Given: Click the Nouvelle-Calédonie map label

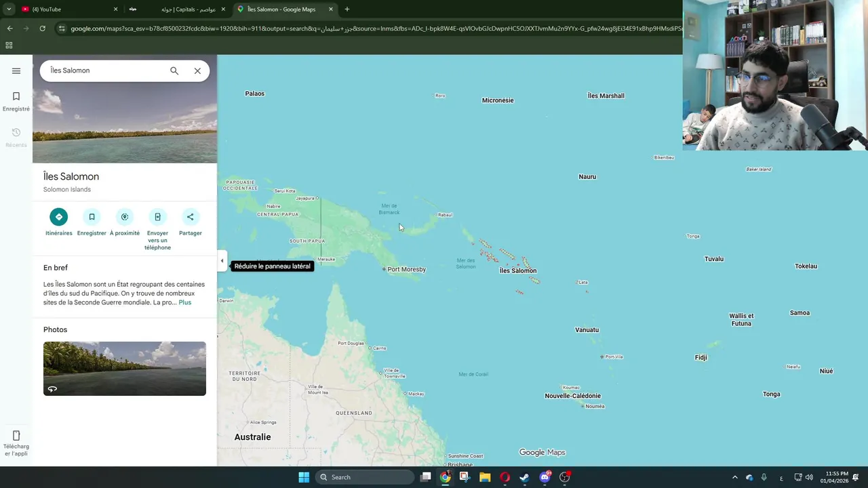Looking at the screenshot, I should (573, 396).
